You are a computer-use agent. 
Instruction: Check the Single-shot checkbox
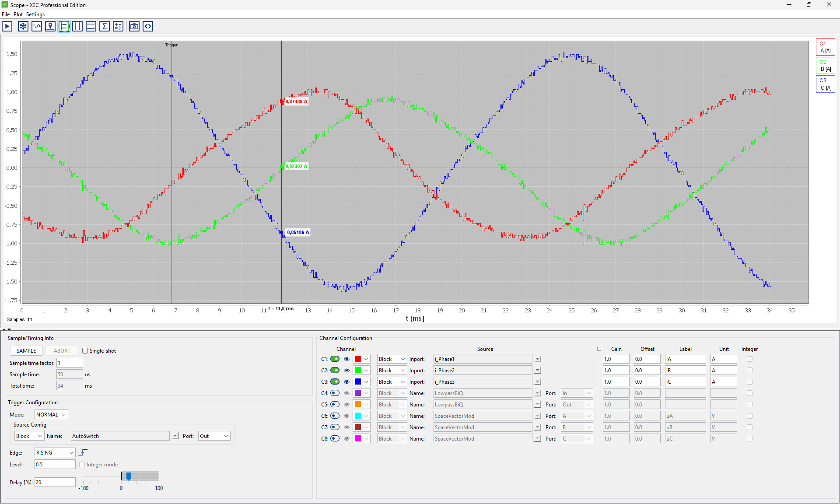[85, 351]
